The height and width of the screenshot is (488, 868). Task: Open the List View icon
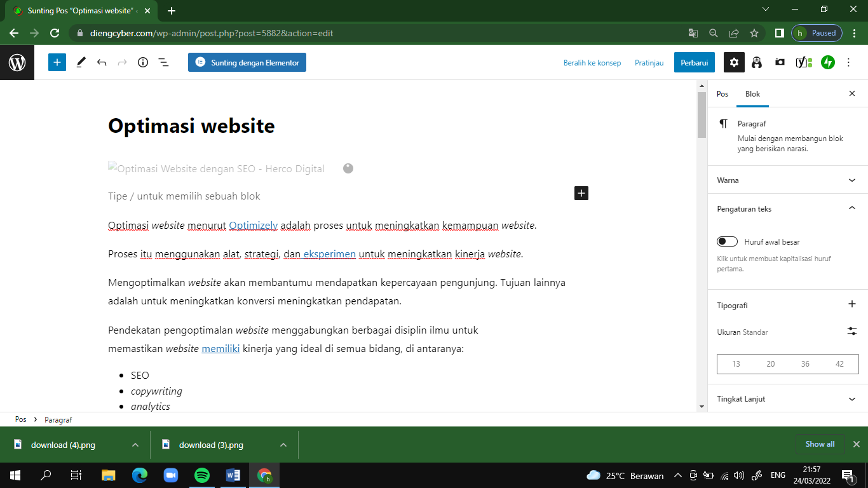[163, 62]
